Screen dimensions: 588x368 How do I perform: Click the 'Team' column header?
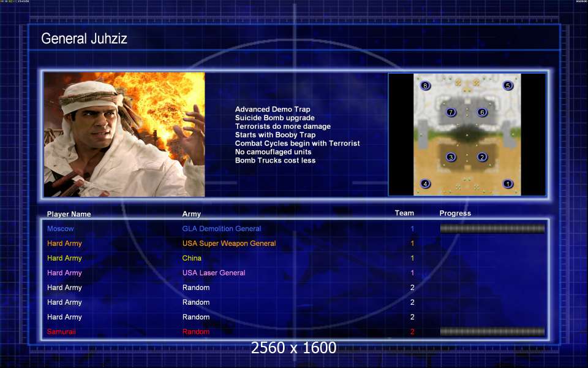[x=404, y=213]
